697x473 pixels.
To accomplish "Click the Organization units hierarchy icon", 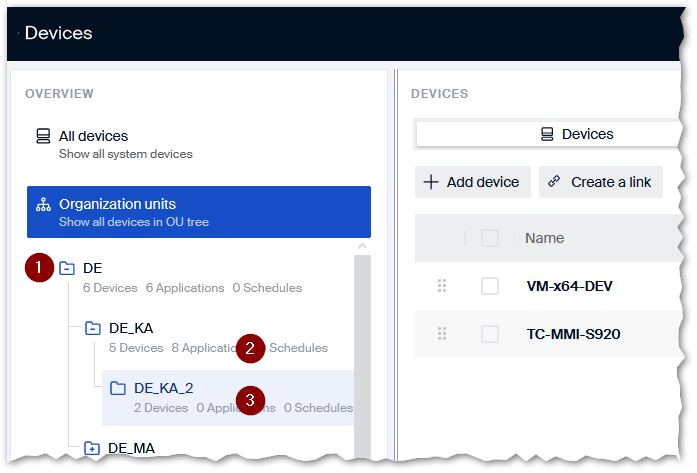I will tap(42, 204).
